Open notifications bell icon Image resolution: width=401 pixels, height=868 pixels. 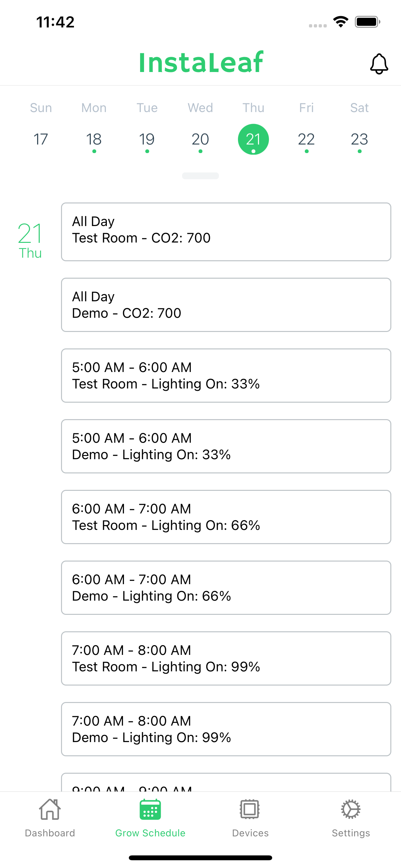[x=379, y=64]
